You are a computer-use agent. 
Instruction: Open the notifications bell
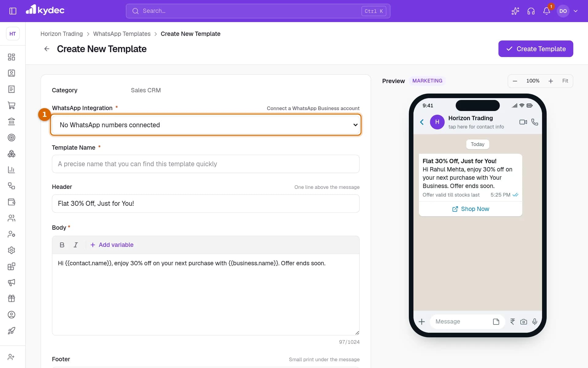pos(547,11)
